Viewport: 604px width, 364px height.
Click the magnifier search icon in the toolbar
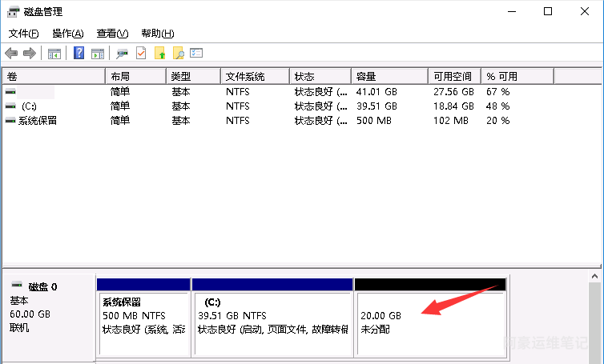click(x=178, y=54)
